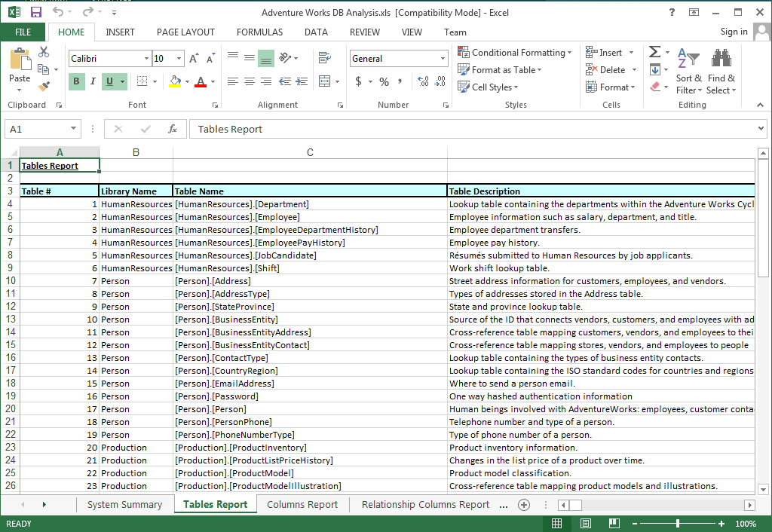This screenshot has width=772, height=532.
Task: Increase the cell indent
Action: [x=302, y=81]
